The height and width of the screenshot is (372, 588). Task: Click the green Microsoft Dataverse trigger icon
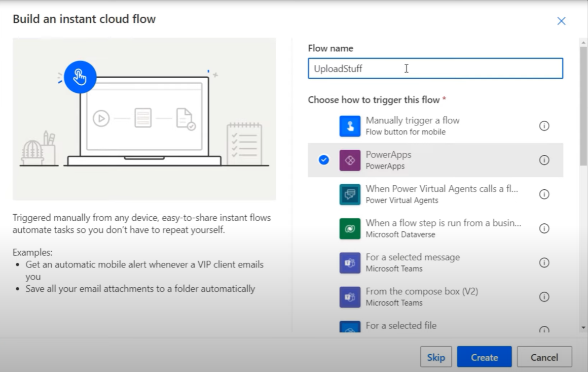tap(350, 228)
